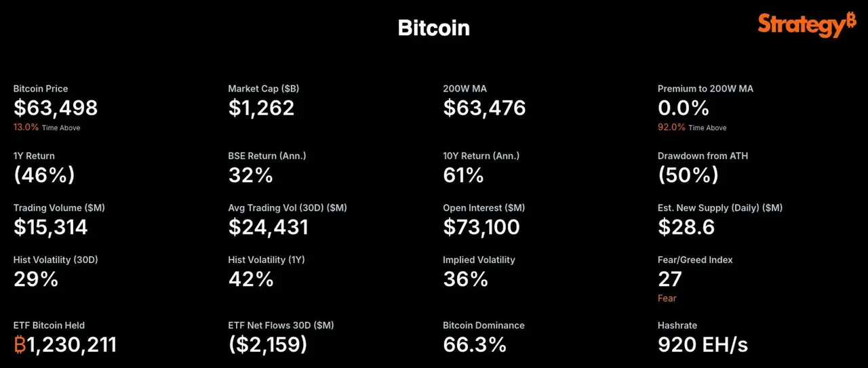Open the ETF Net Flows 30D figure

tap(268, 344)
